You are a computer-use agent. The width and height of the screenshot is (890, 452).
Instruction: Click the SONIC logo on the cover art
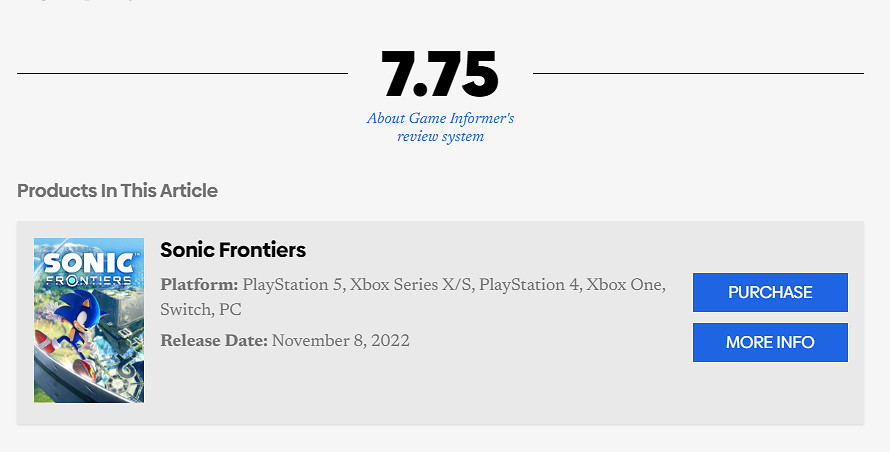[89, 263]
